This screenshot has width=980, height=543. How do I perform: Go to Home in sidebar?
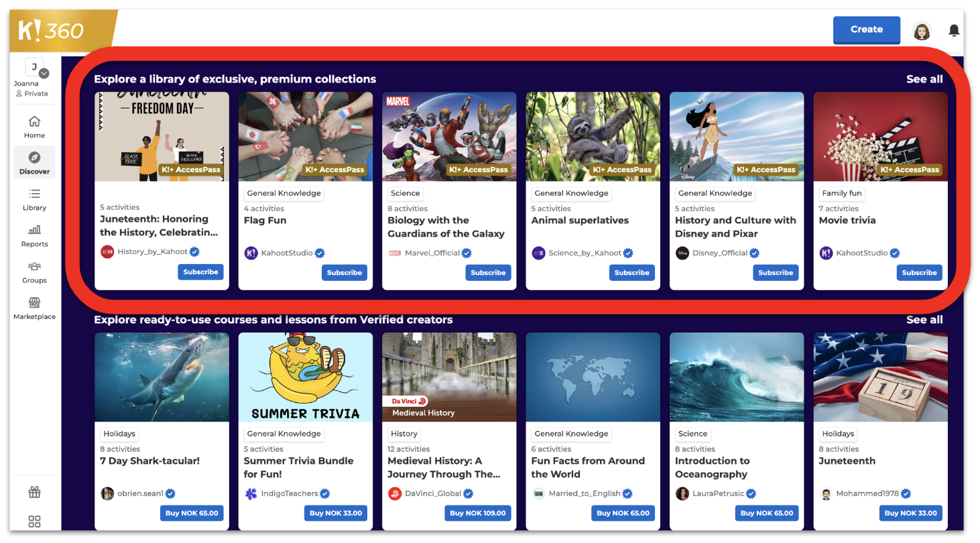[x=34, y=127]
